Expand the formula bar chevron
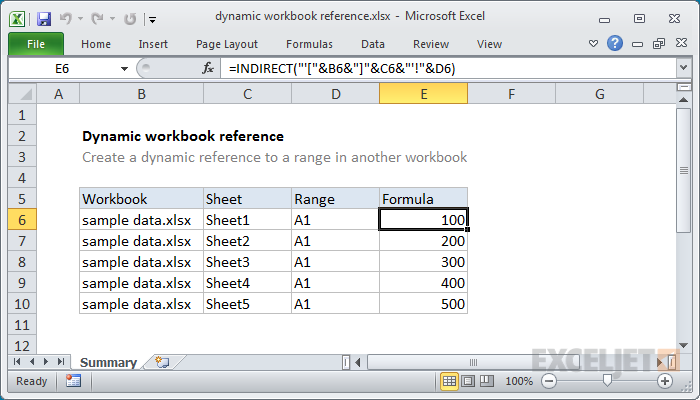The image size is (700, 400). pyautogui.click(x=683, y=68)
